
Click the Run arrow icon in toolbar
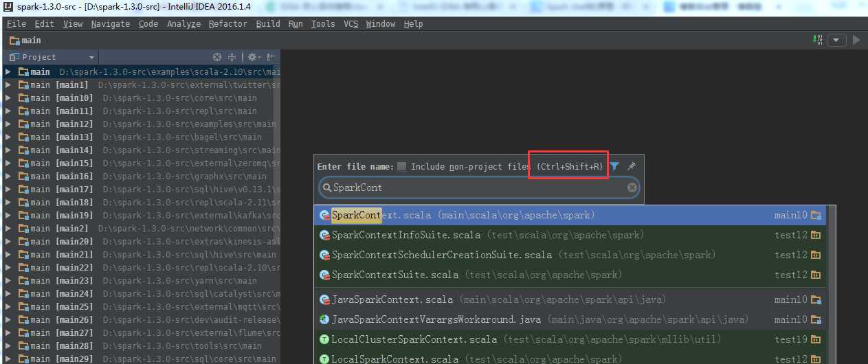[x=856, y=40]
